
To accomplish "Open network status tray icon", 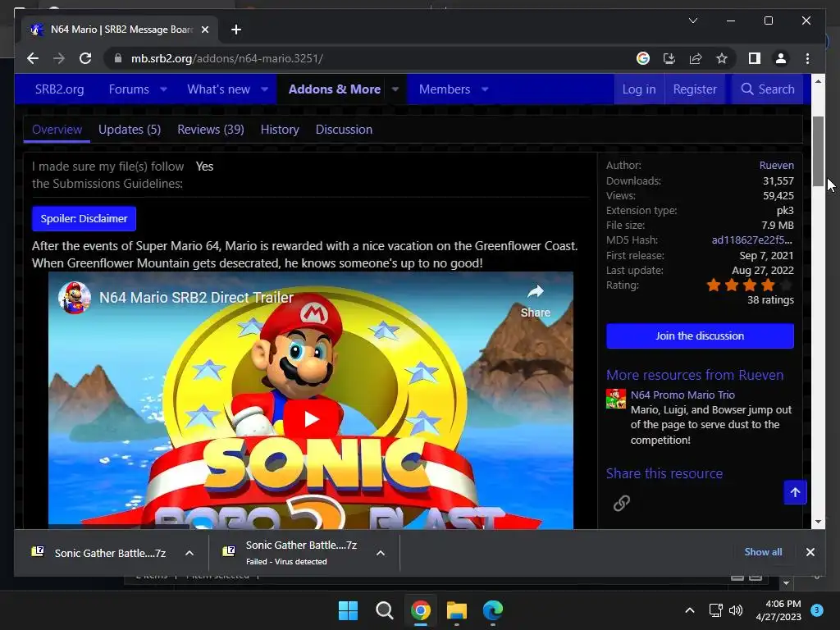I will pyautogui.click(x=715, y=610).
